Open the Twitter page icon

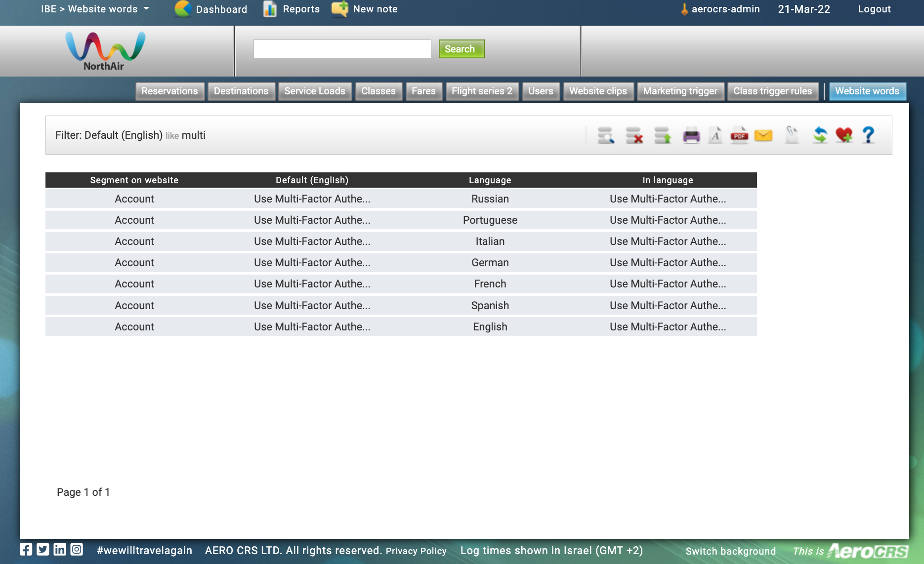(43, 549)
